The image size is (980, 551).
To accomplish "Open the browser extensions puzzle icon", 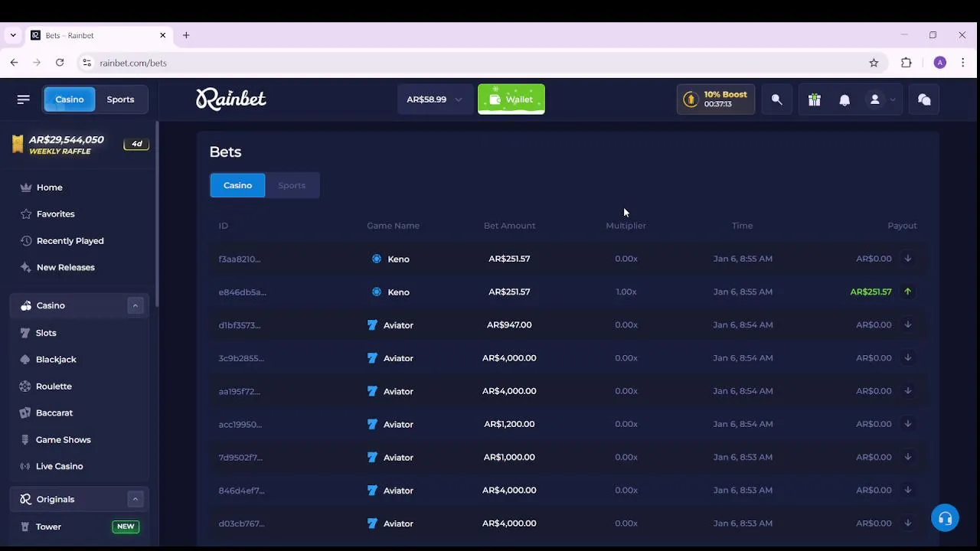I will [x=906, y=63].
